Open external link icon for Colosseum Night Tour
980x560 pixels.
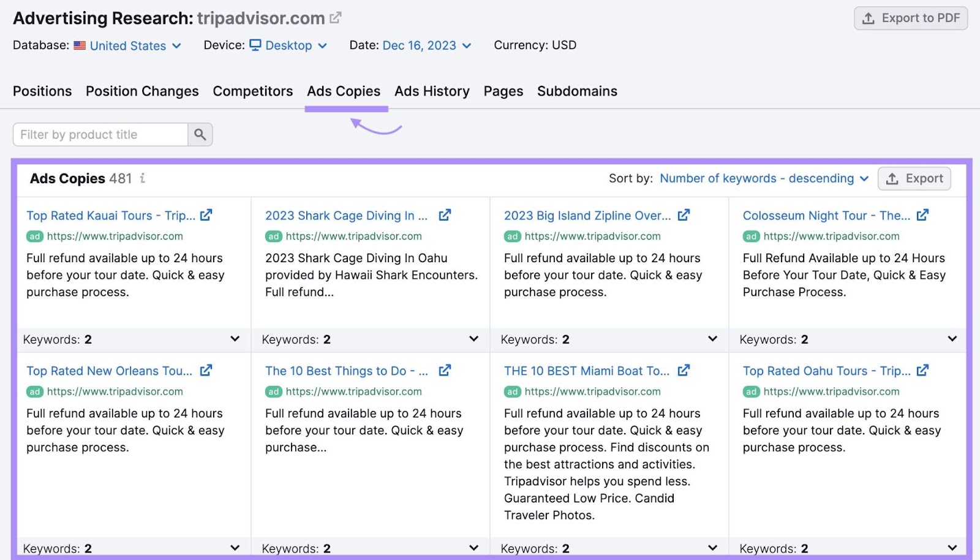[922, 215]
